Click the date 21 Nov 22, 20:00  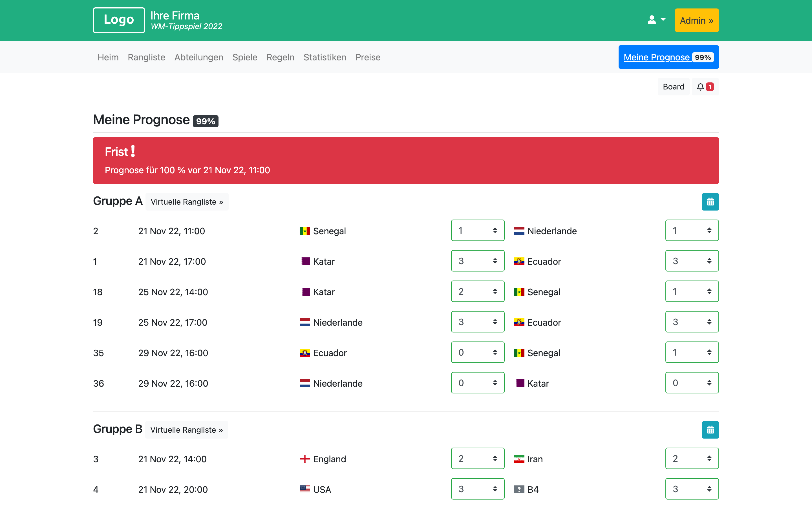pyautogui.click(x=173, y=490)
